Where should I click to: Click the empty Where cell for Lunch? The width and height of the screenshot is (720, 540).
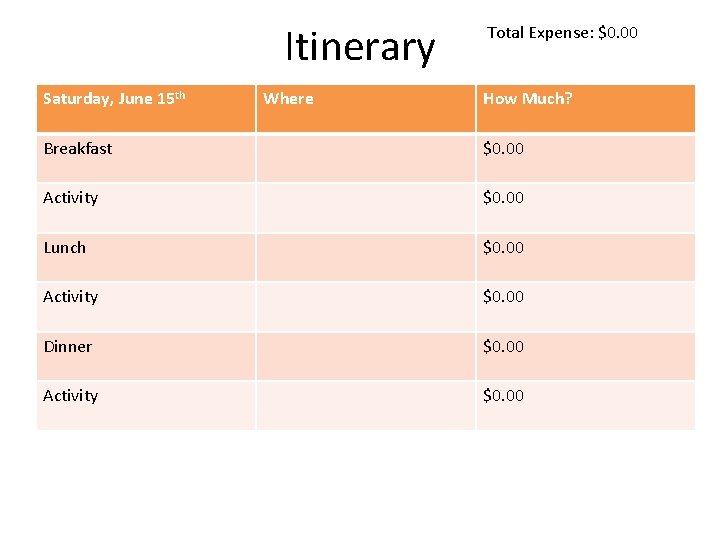365,257
